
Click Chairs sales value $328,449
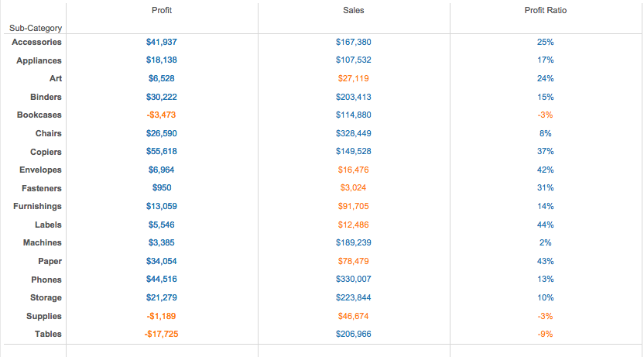354,133
